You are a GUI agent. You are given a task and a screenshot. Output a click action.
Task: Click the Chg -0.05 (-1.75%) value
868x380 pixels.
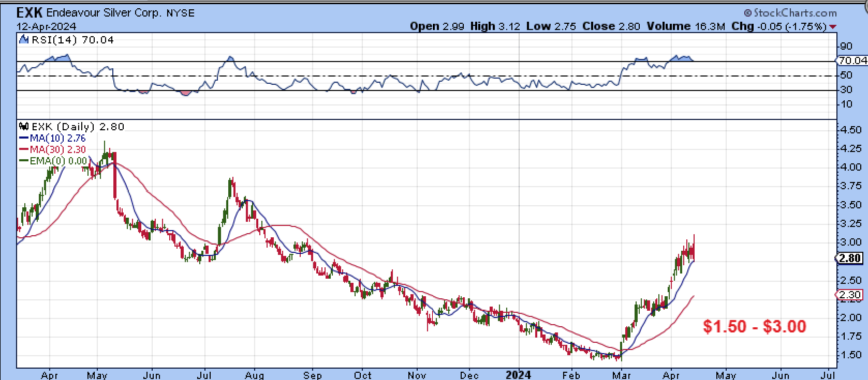(x=779, y=26)
